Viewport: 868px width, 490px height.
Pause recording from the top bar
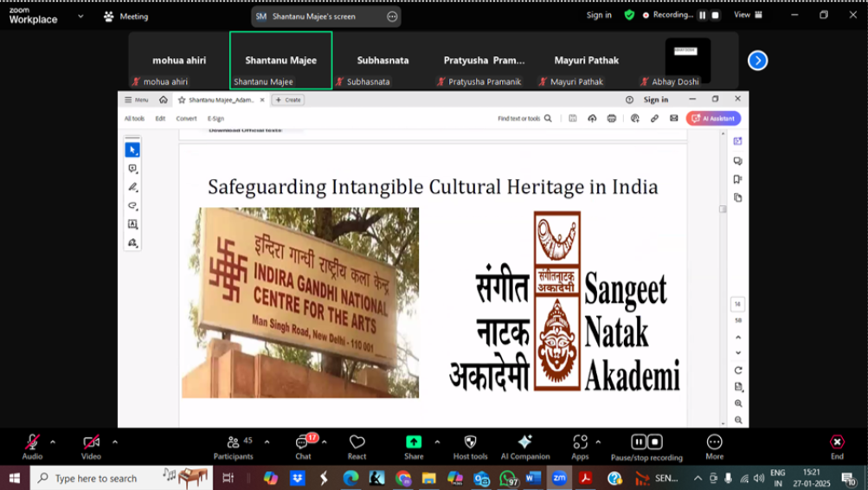pos(702,16)
